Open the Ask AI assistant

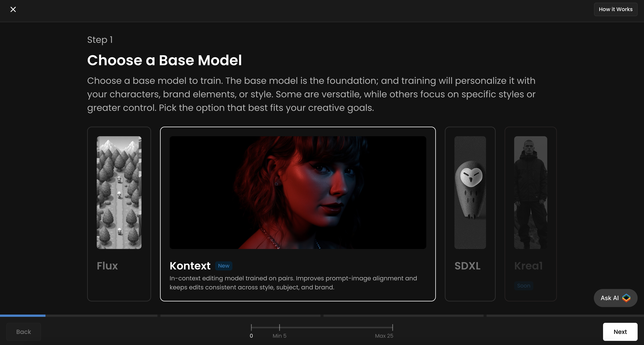(609, 298)
